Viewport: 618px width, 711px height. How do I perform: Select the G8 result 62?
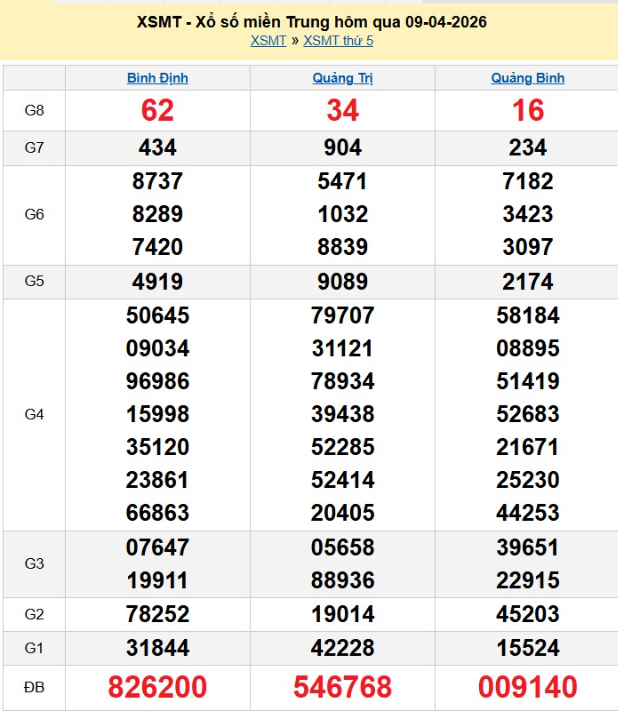tap(158, 111)
